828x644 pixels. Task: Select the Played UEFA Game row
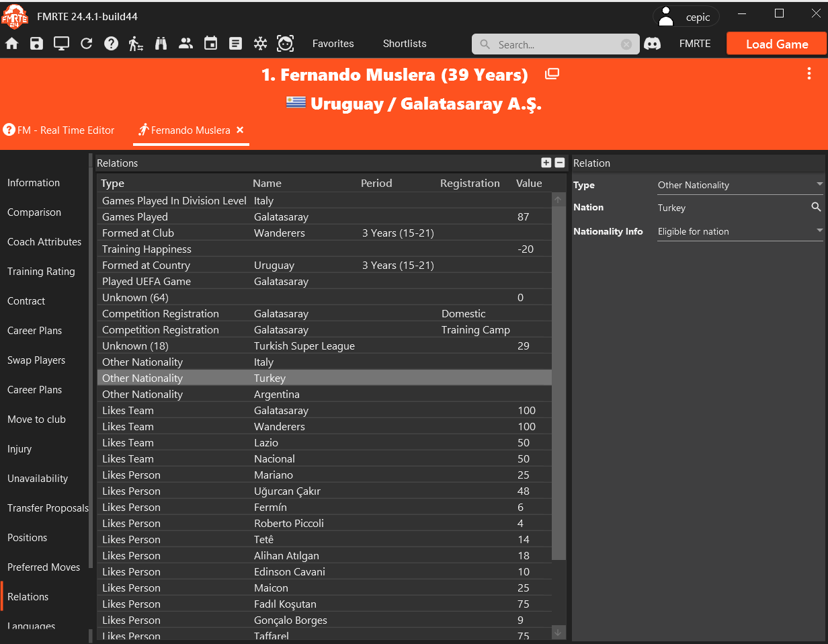pyautogui.click(x=325, y=282)
